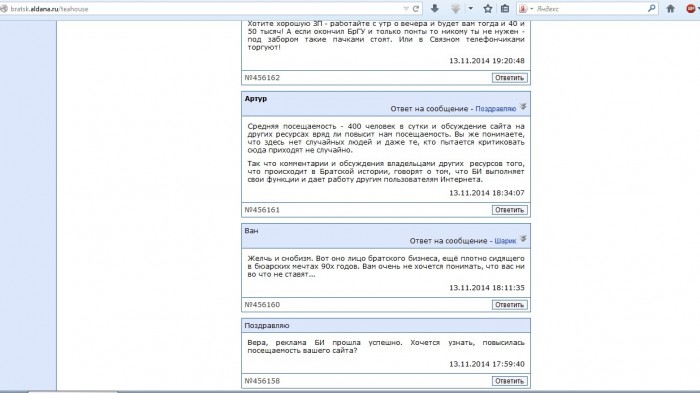Open the Яндекс search engine selector dropdown
The image size is (700, 393).
coord(526,8)
